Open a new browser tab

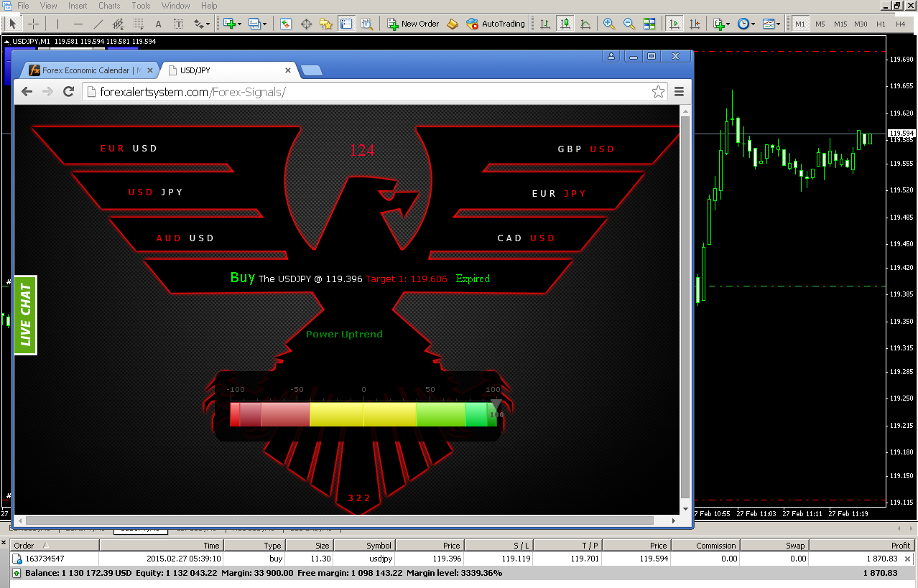pos(312,70)
